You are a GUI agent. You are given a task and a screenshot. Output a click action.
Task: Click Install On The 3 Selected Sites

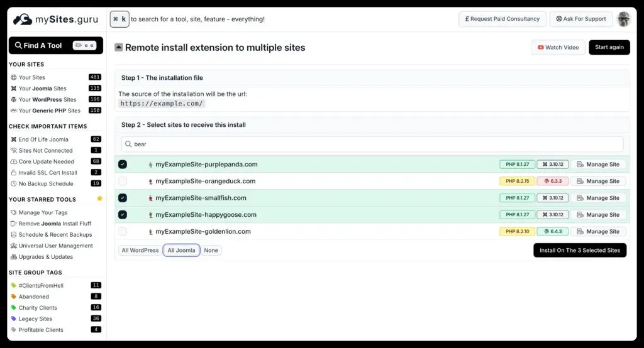pos(580,251)
